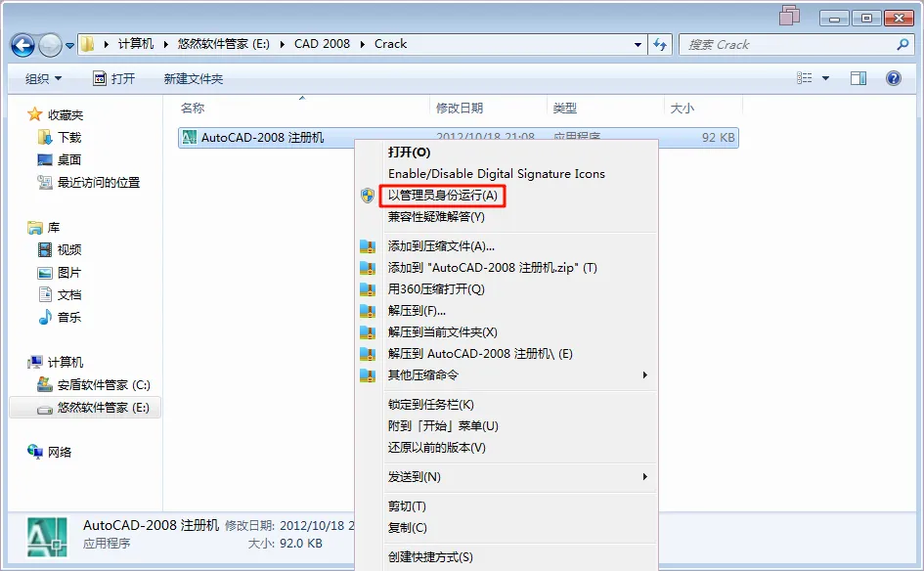Click the magnifier search icon
This screenshot has height=571, width=924.
[x=902, y=44]
